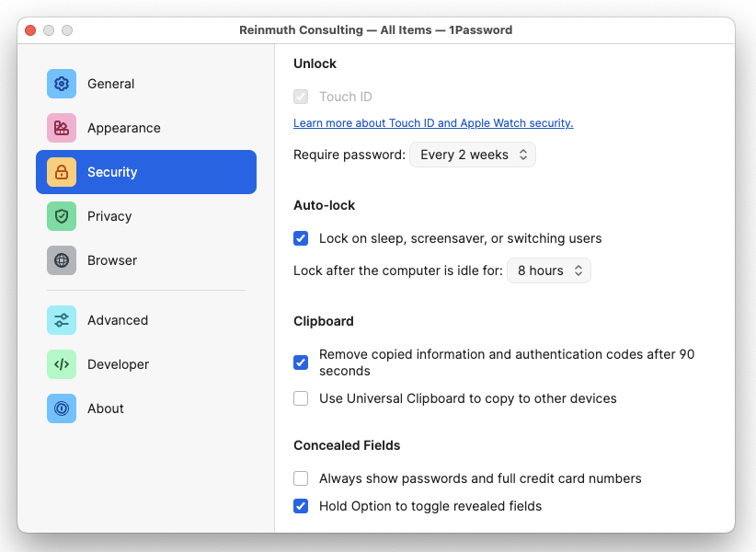Check Always show passwords and card numbers
This screenshot has width=756, height=552.
coord(301,478)
